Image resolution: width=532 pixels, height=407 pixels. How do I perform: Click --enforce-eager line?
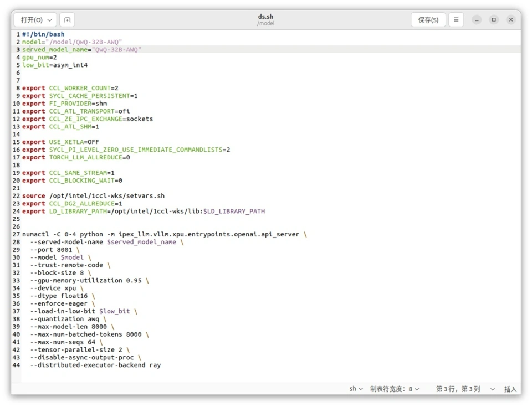point(63,304)
